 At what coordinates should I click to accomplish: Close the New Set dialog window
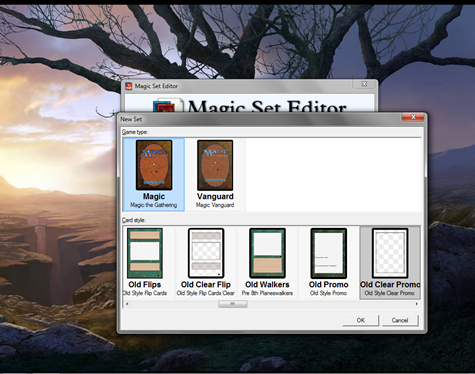pyautogui.click(x=413, y=117)
